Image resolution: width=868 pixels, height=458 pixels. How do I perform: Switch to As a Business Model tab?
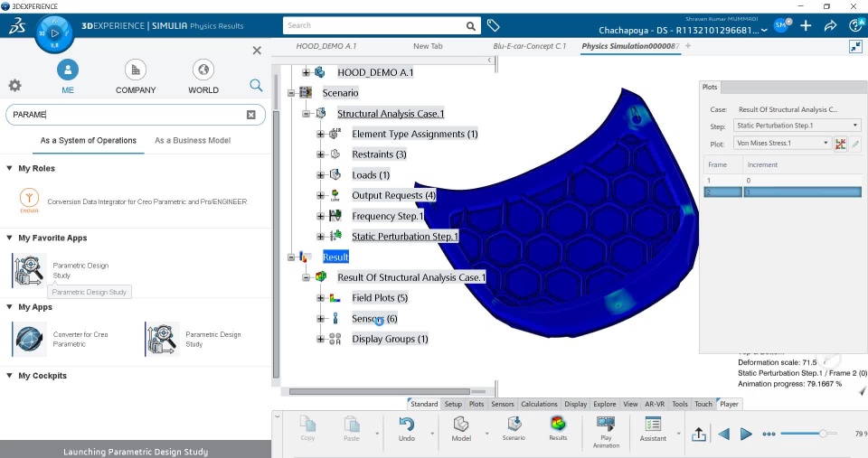pyautogui.click(x=193, y=141)
